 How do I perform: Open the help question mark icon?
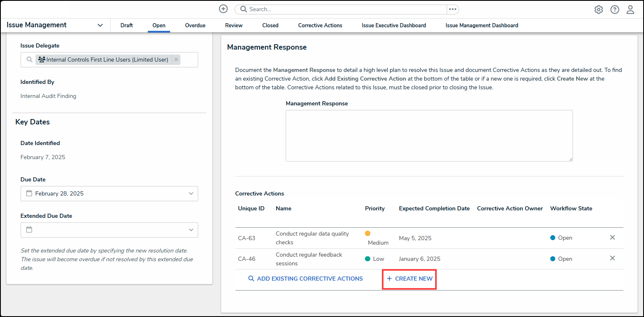pyautogui.click(x=615, y=10)
